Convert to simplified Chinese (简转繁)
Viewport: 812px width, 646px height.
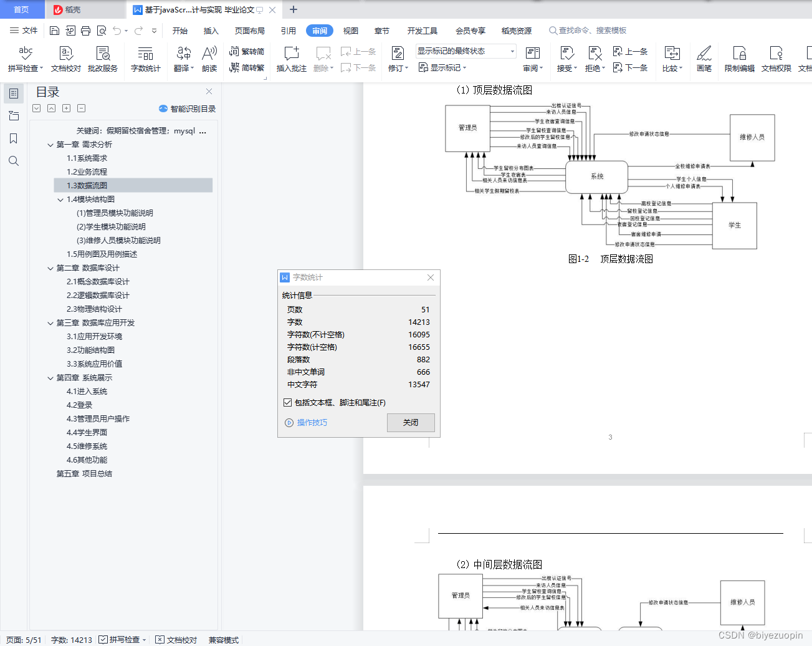click(x=247, y=67)
